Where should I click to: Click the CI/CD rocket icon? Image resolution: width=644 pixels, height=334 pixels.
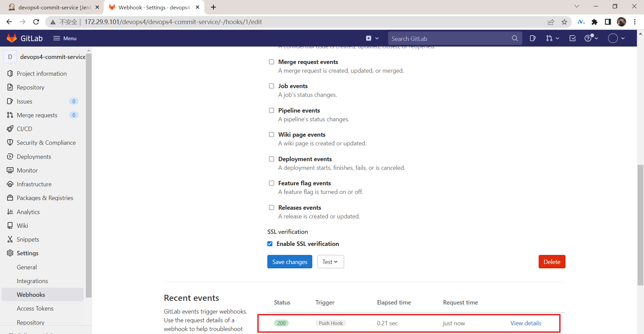(x=10, y=129)
